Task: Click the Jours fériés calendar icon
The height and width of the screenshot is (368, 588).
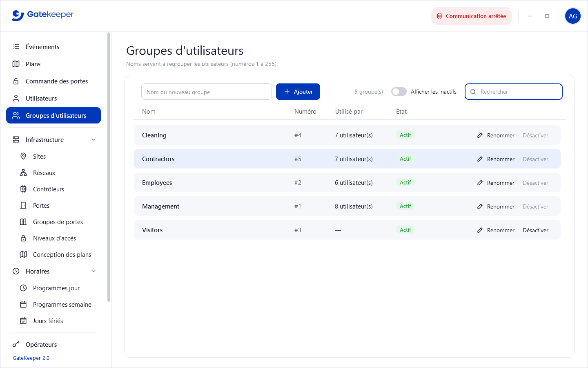Action: pos(23,321)
